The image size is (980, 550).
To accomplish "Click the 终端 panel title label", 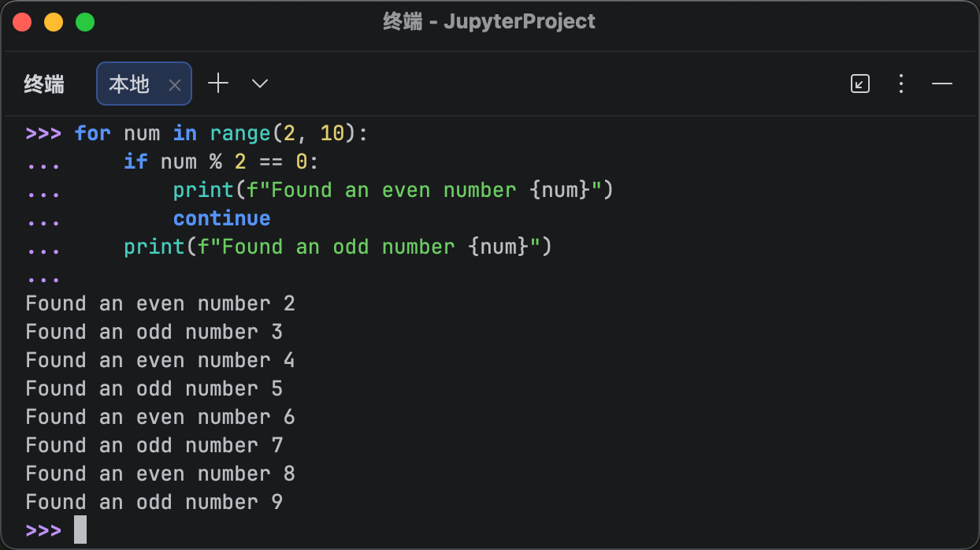I will (44, 84).
